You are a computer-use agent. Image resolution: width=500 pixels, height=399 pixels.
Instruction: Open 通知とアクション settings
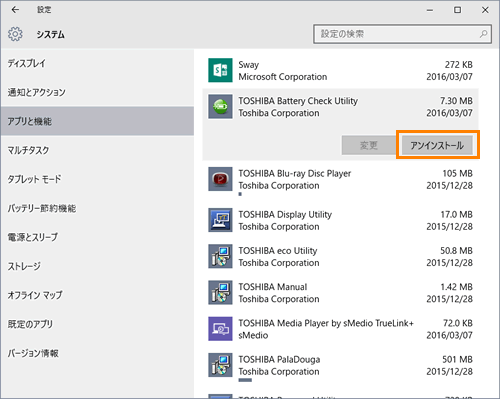pyautogui.click(x=97, y=92)
